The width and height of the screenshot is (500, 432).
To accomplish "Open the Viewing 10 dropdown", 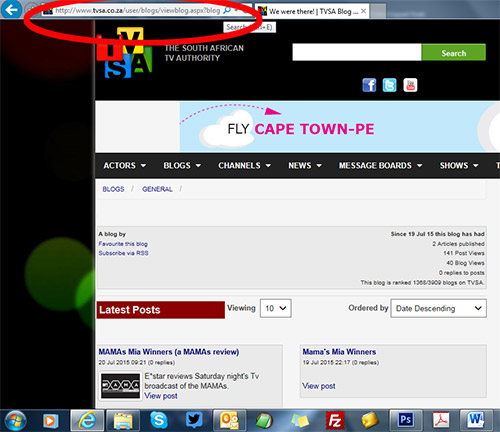I will (276, 308).
